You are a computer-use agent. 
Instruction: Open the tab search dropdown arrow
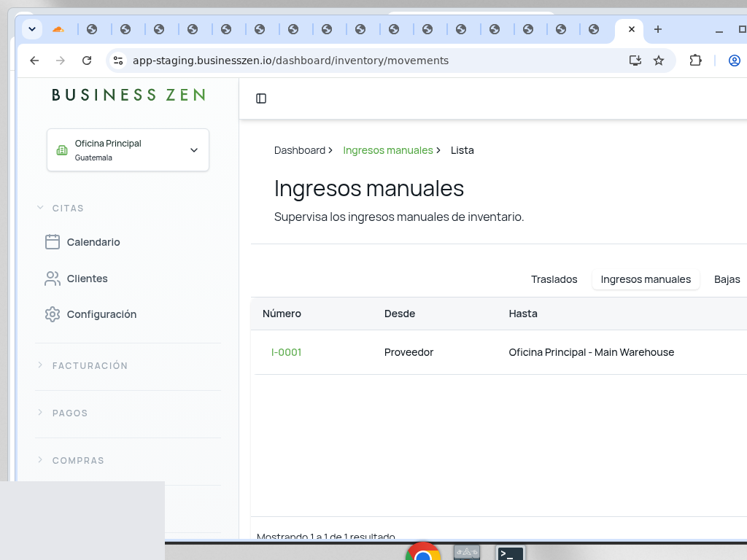coord(32,29)
